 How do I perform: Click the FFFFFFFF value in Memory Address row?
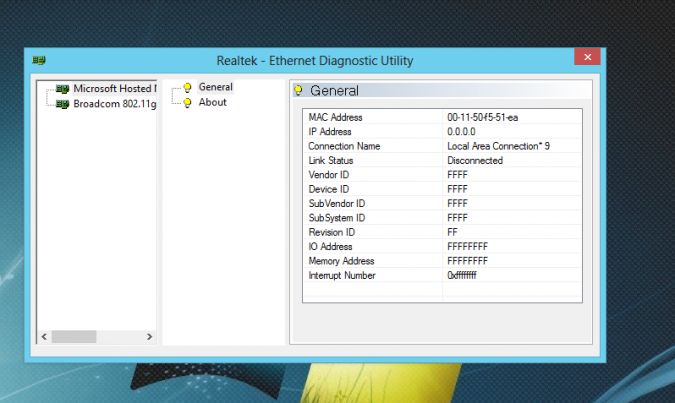468,261
